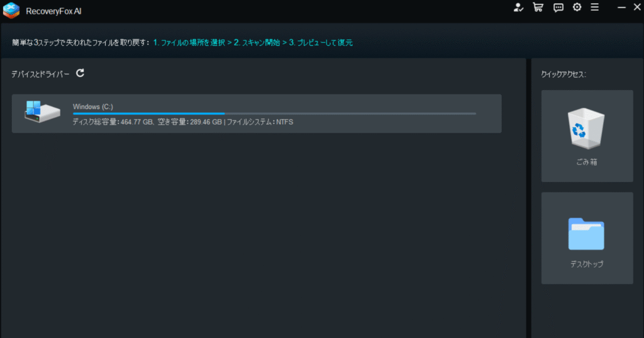The width and height of the screenshot is (644, 338).
Task: Click the disk capacity NTFS info line
Action: (x=182, y=122)
